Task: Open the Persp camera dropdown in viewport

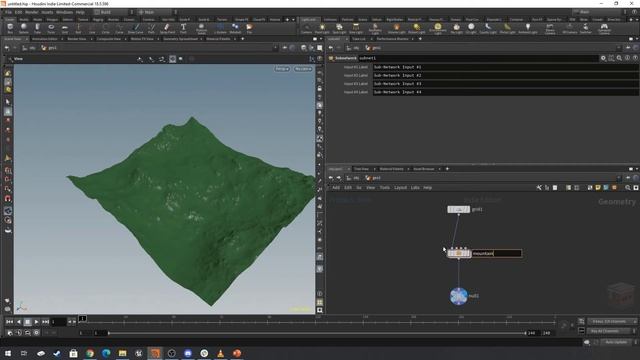Action: click(x=282, y=69)
